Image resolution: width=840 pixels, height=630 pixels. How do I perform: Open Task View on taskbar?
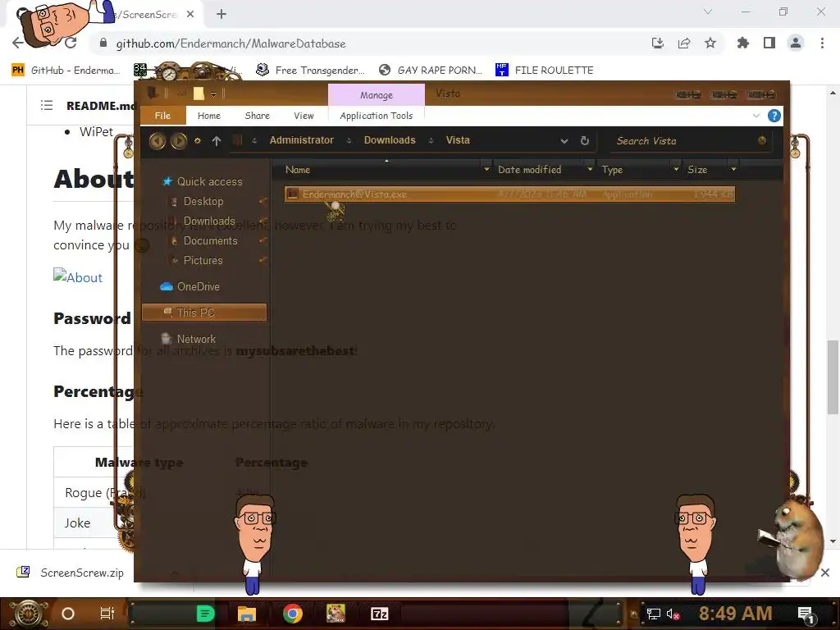point(107,614)
